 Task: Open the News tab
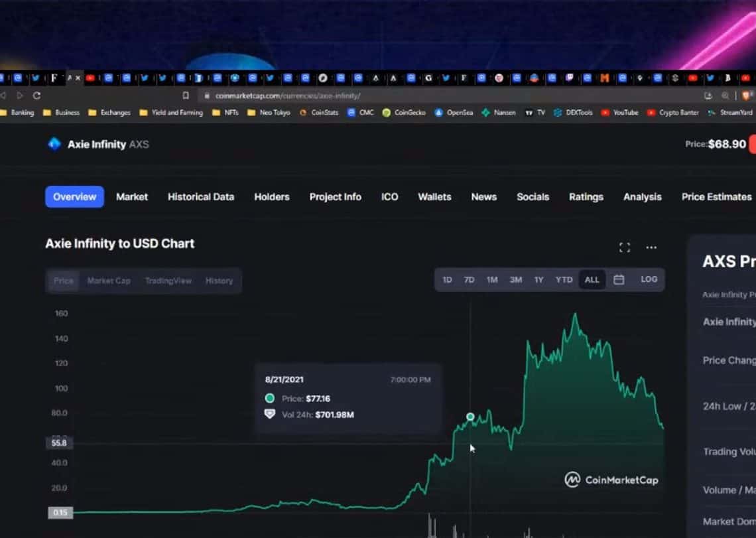point(483,197)
